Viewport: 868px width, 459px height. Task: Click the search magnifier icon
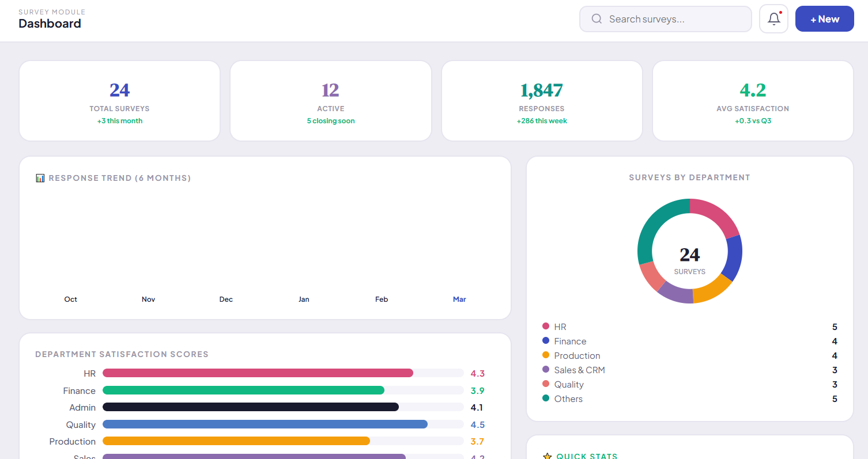pyautogui.click(x=597, y=19)
